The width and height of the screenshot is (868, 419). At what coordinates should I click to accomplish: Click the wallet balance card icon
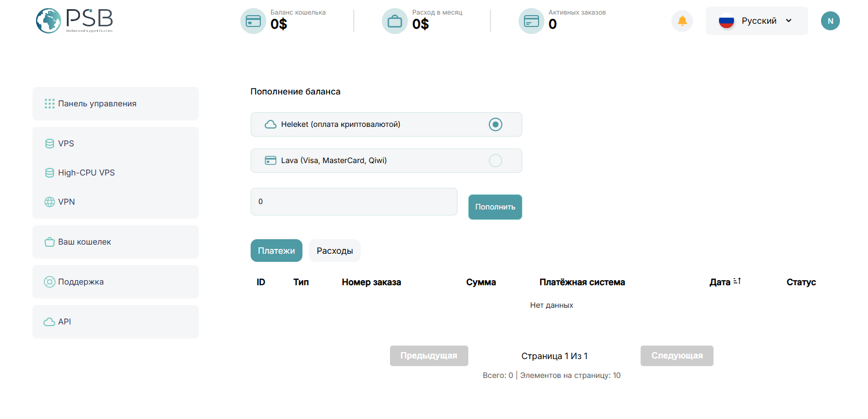(253, 21)
